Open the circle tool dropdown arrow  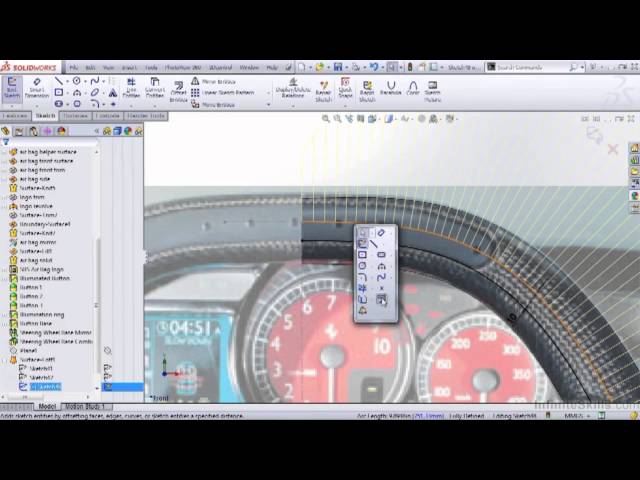pos(85,81)
